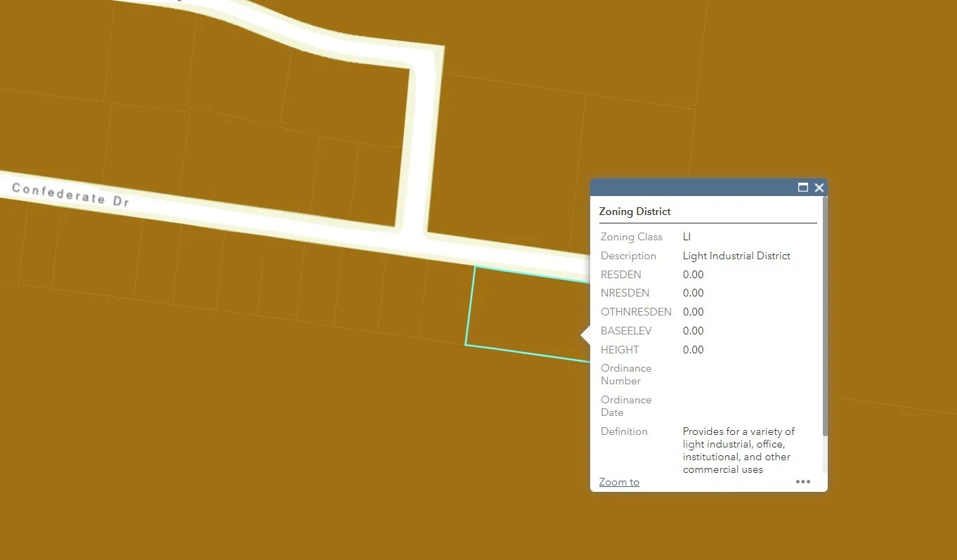This screenshot has width=957, height=560.
Task: Click the popup's blue header bar
Action: pos(692,188)
